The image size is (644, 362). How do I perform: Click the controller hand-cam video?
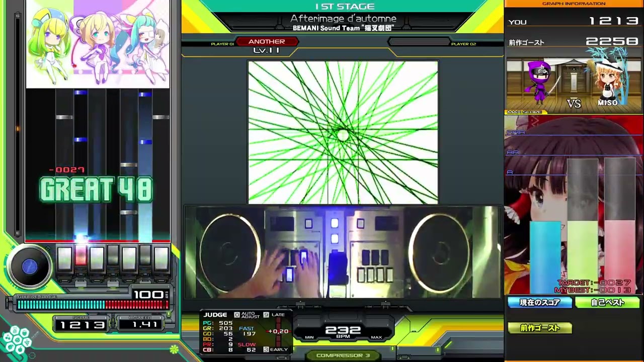tap(343, 252)
